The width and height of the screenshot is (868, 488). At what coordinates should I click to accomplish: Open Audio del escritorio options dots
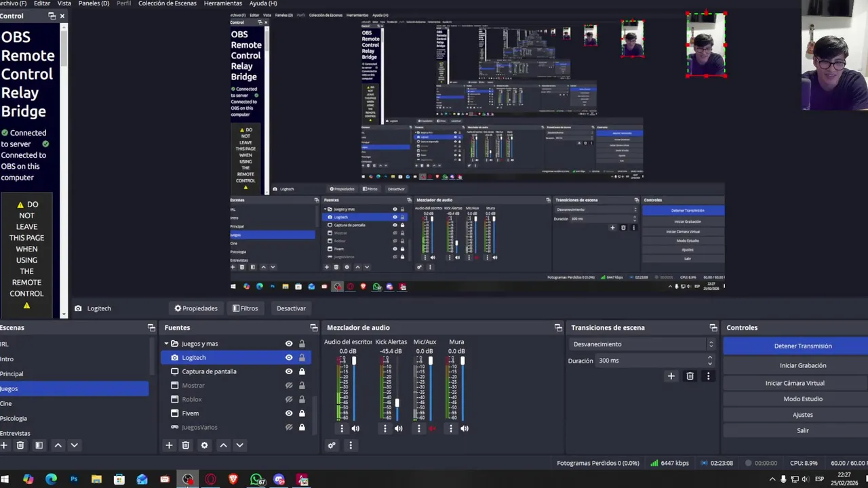[342, 428]
